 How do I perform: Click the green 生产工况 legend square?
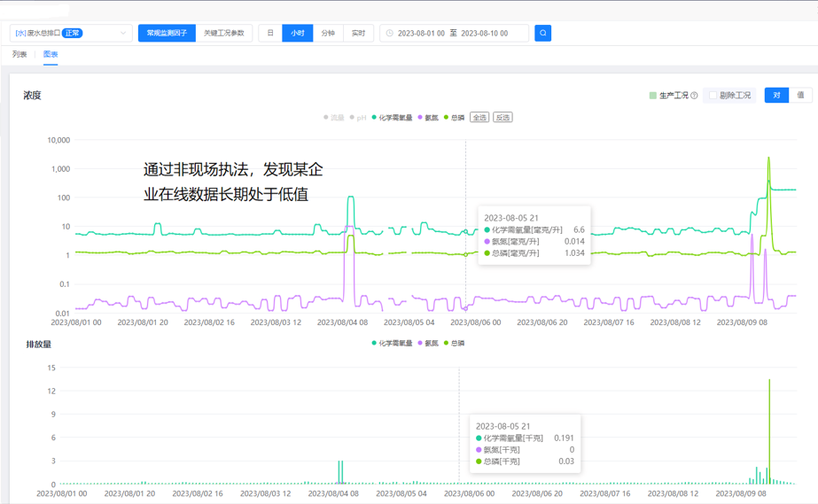click(x=652, y=96)
